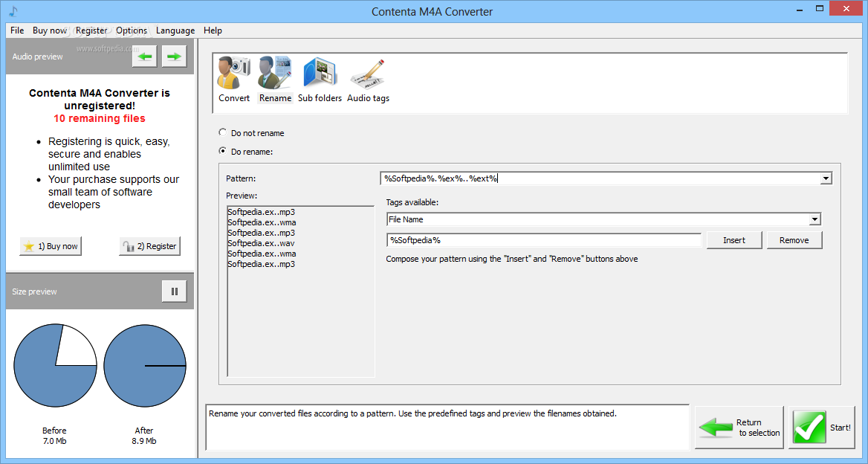The image size is (868, 464).
Task: Click Return to selection button
Action: [739, 428]
